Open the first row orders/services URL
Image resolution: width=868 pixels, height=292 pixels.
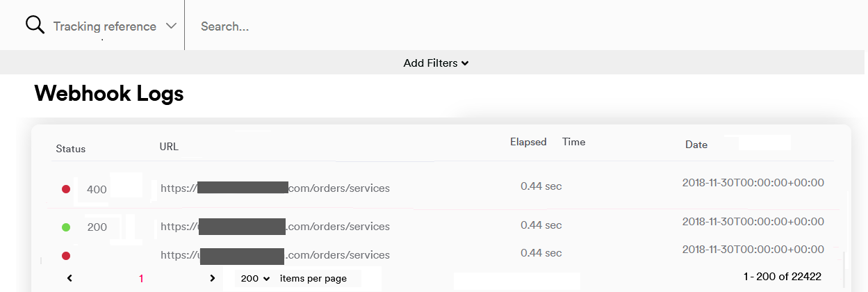tap(275, 188)
